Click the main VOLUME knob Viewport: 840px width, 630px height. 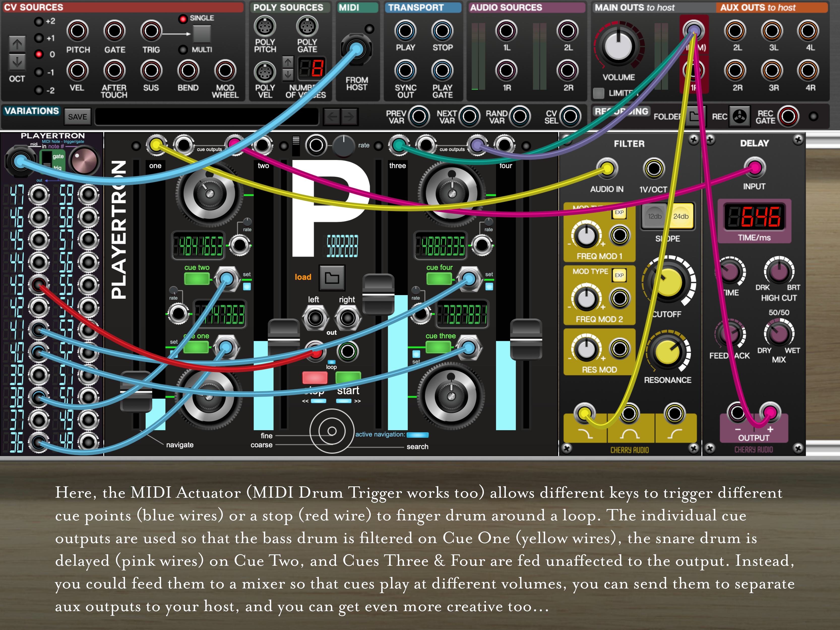[618, 47]
